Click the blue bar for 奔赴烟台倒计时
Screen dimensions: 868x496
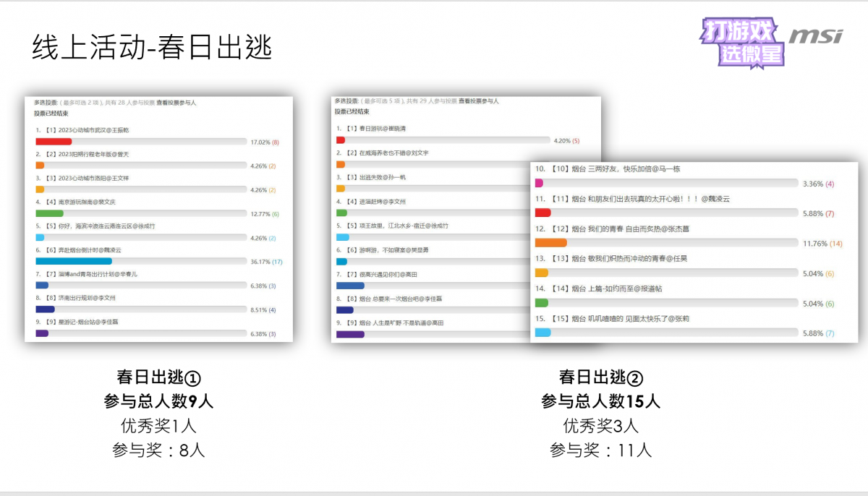(x=73, y=261)
